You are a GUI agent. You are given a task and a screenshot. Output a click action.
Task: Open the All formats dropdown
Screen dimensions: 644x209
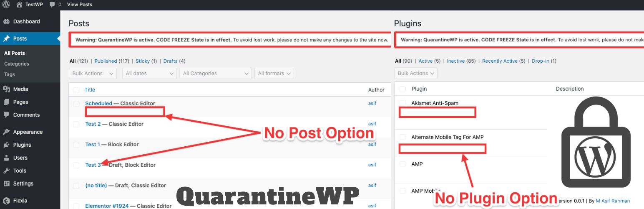coord(274,74)
